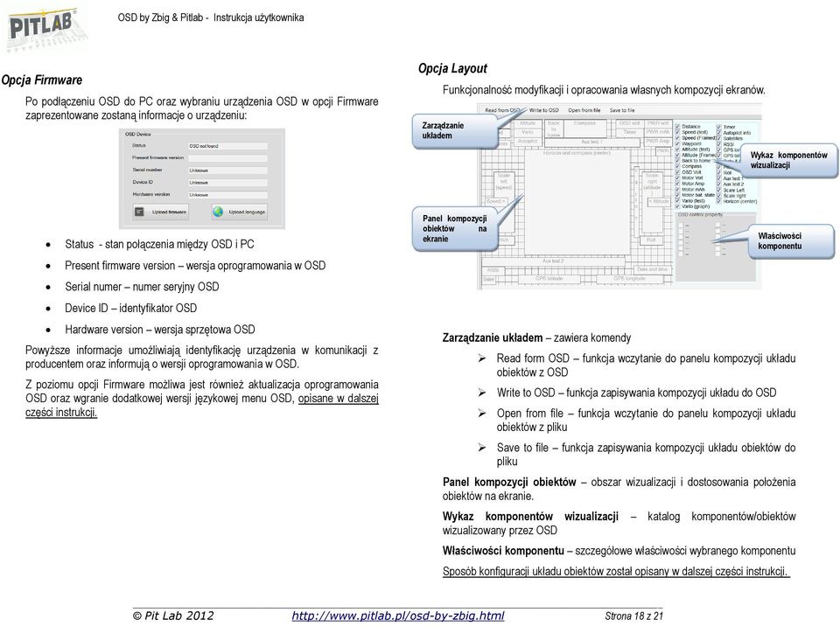This screenshot has height=626, width=840.
Task: Open the pitlab.pl osd-by-zbig footer link
Action: (x=398, y=616)
